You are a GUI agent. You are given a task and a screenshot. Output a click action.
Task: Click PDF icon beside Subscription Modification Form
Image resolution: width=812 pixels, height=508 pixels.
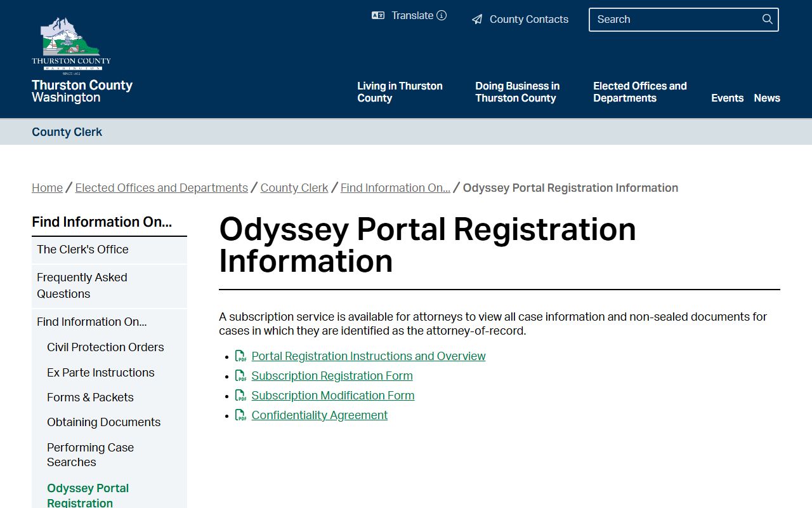point(241,396)
